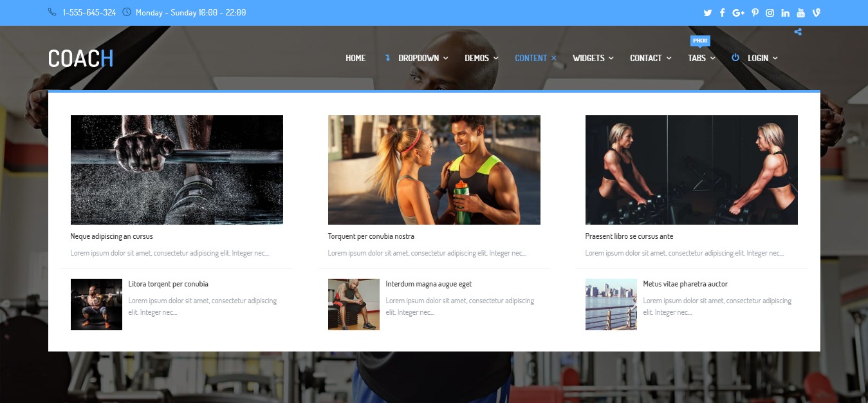Open the squatting weightlifter small thumbnail

click(x=97, y=305)
